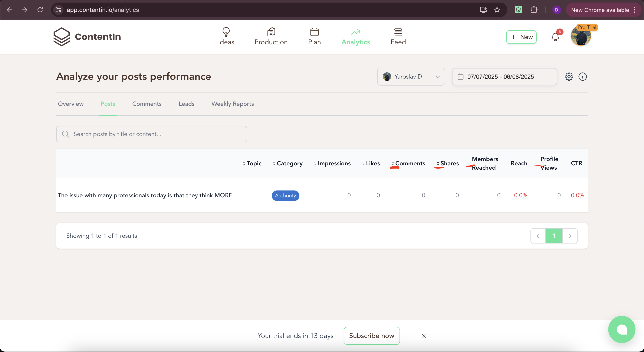Screen dimensions: 644x352
Task: Go back with browser back arrow
Action: tap(10, 10)
